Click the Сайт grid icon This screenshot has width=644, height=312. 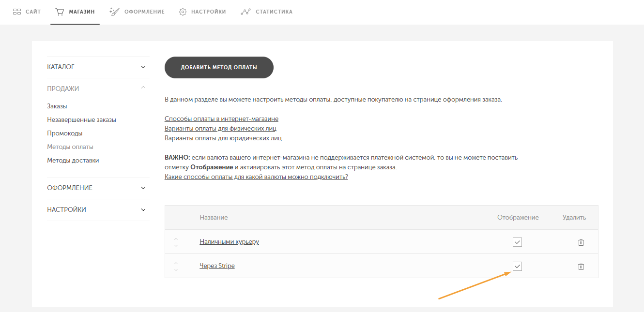point(17,12)
